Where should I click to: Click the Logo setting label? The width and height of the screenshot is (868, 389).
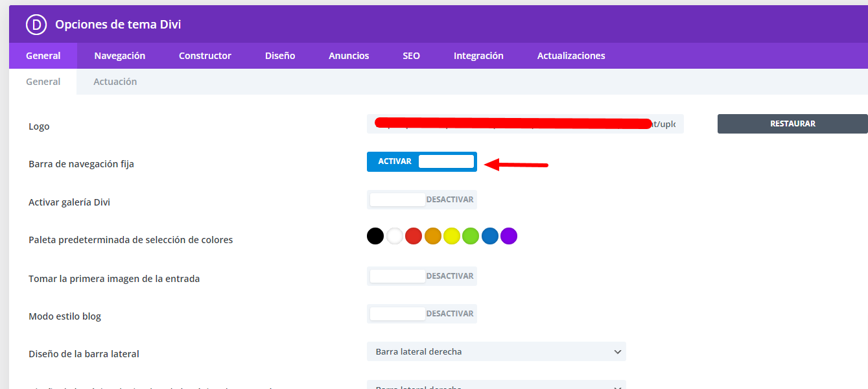pyautogui.click(x=39, y=126)
